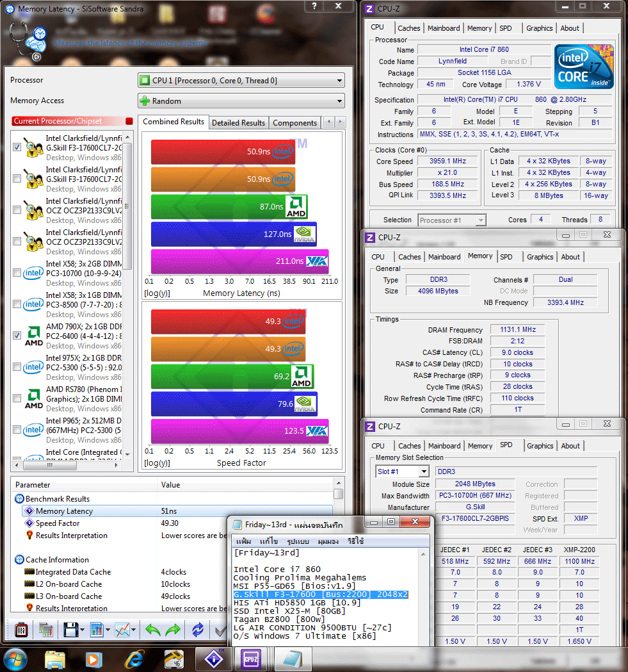Switch to CPU-Z via its taskbar icon
628x672 pixels.
[250, 659]
